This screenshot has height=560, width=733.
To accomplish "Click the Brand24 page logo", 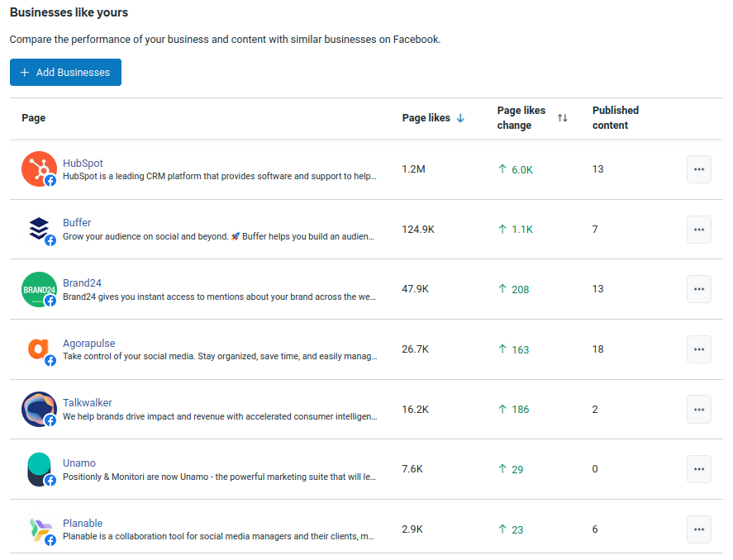I will 40,290.
